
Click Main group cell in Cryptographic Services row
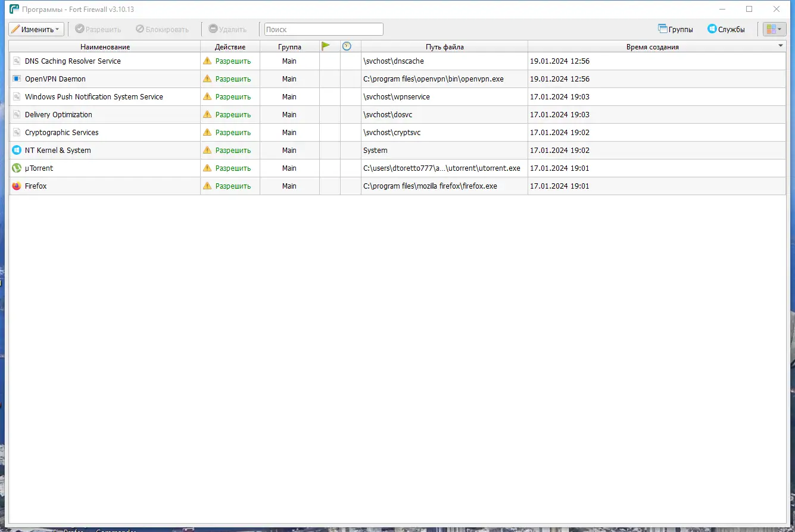point(289,133)
